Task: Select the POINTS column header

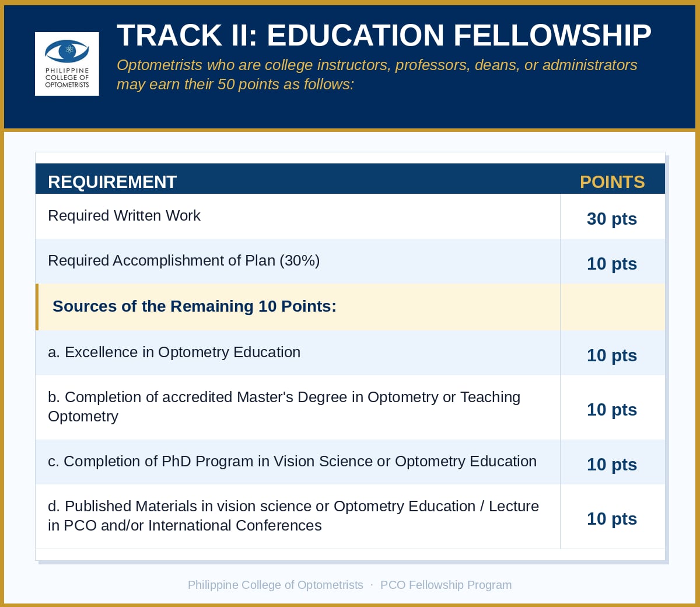Action: coord(612,182)
